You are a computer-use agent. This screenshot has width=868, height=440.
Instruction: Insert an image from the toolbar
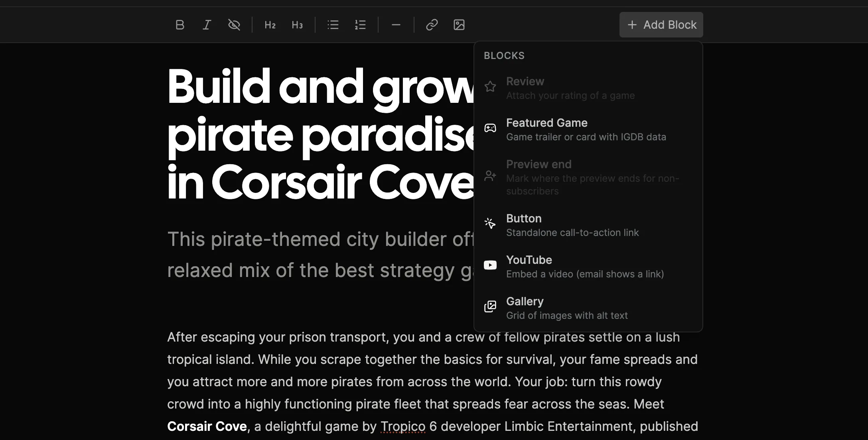click(x=459, y=25)
